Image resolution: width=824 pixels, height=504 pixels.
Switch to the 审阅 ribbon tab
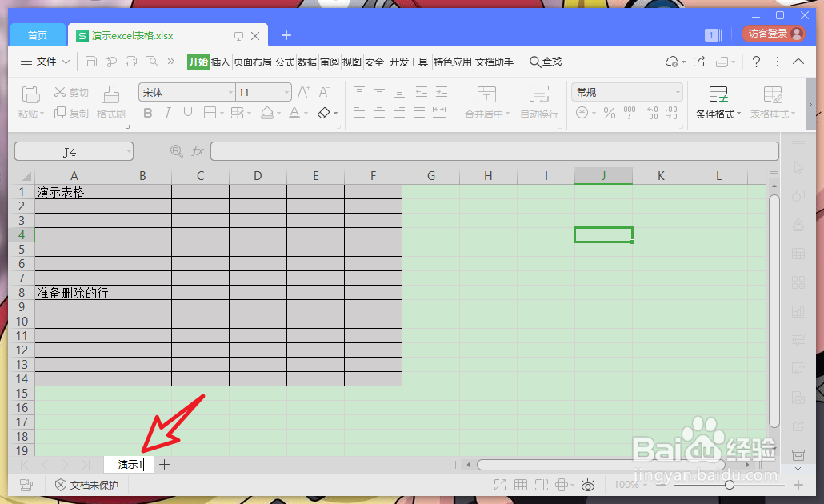click(x=330, y=62)
